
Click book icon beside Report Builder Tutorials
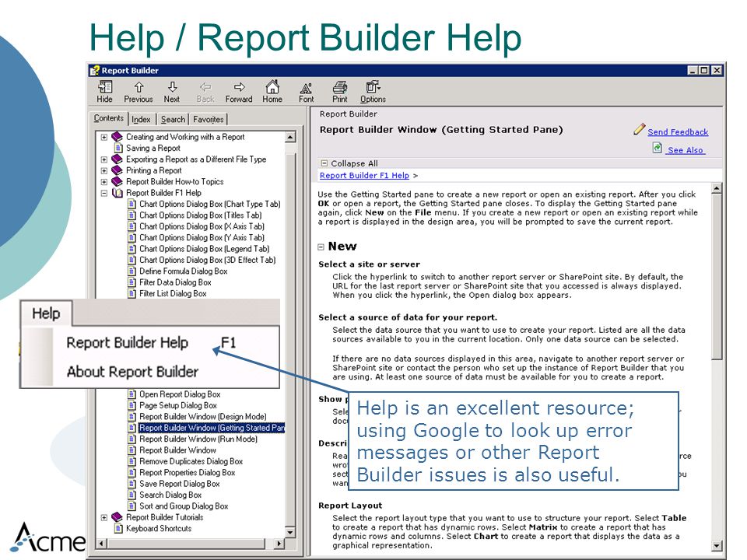pos(117,517)
